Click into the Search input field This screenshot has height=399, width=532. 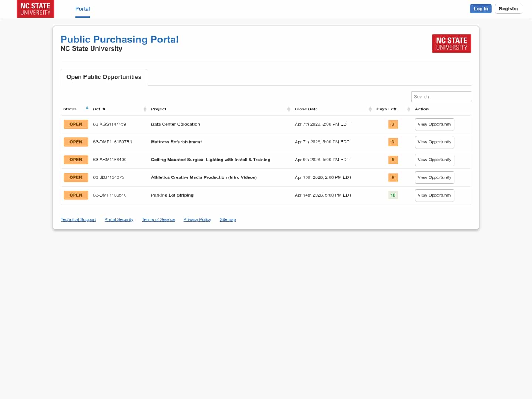coord(441,96)
